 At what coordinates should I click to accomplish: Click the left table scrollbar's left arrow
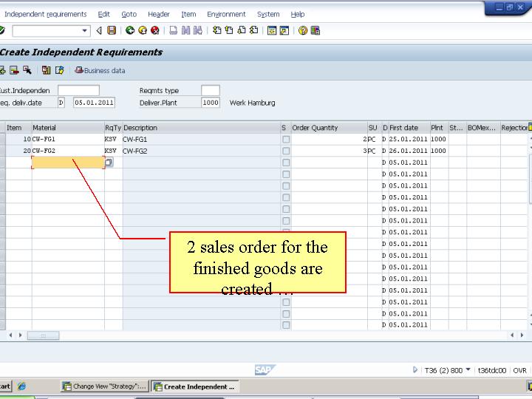point(10,335)
